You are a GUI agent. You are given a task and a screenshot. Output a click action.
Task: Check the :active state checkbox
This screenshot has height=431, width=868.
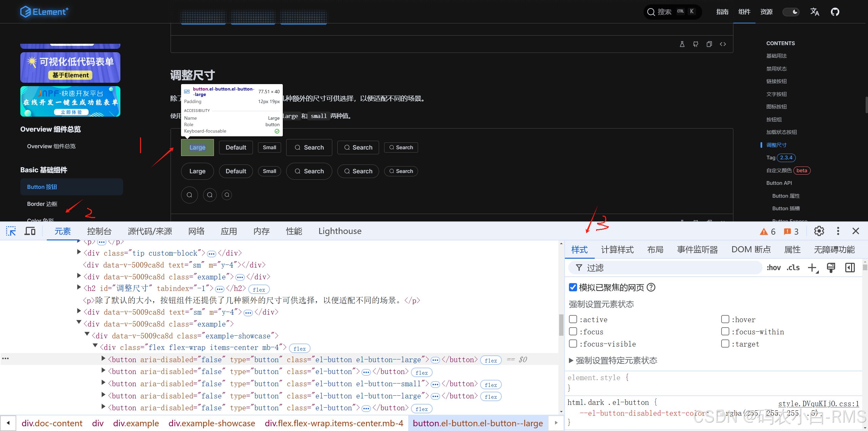573,319
